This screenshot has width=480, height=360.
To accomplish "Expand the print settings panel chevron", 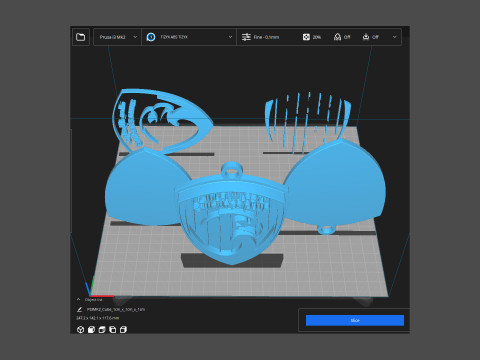I will pyautogui.click(x=395, y=37).
